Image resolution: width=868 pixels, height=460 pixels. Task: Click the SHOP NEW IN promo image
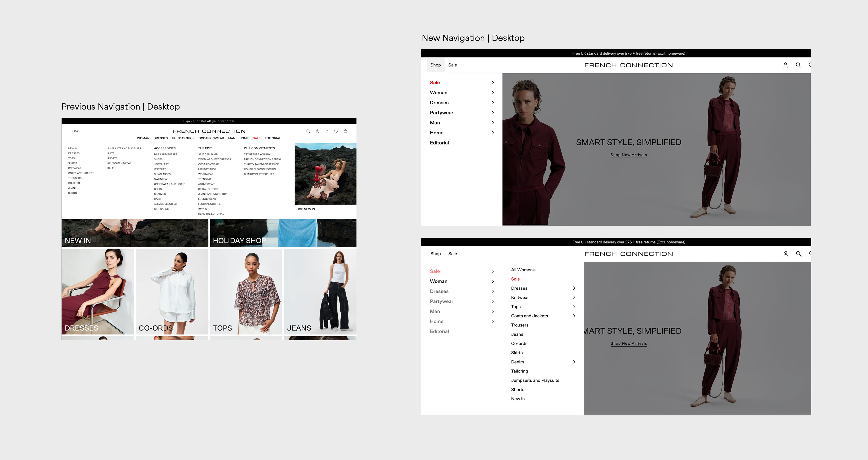tap(325, 174)
